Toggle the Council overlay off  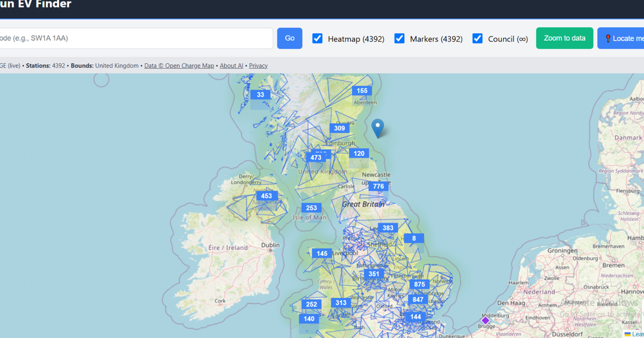pos(477,38)
